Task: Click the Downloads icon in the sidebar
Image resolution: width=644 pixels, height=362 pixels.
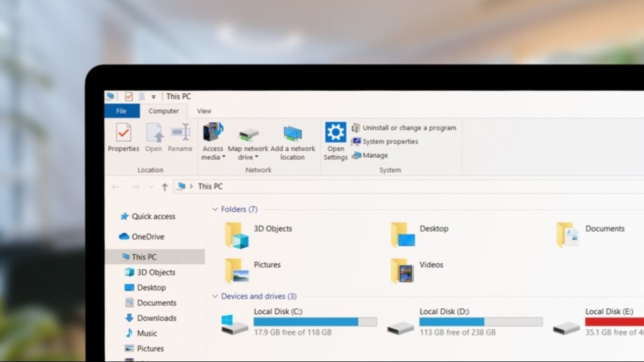Action: point(129,318)
